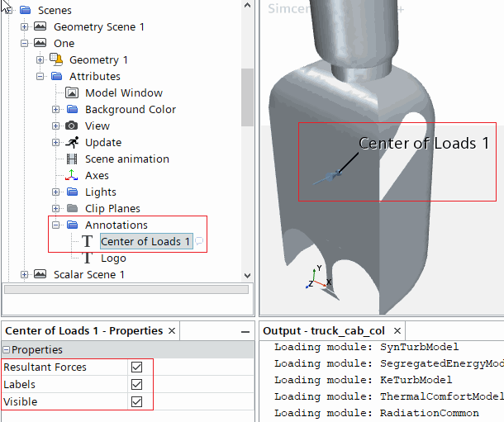Image resolution: width=504 pixels, height=422 pixels.
Task: Select the Model Window tree item
Action: point(124,92)
